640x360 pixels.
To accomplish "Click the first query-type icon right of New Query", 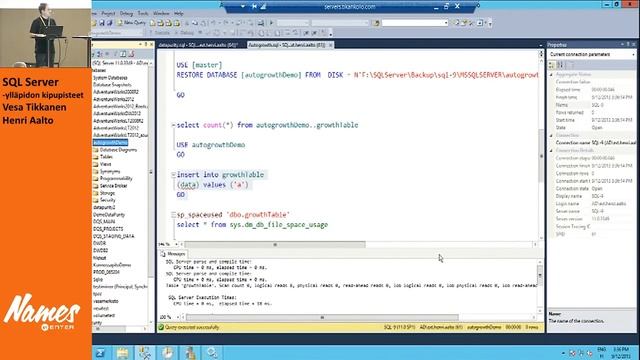I will click(153, 23).
